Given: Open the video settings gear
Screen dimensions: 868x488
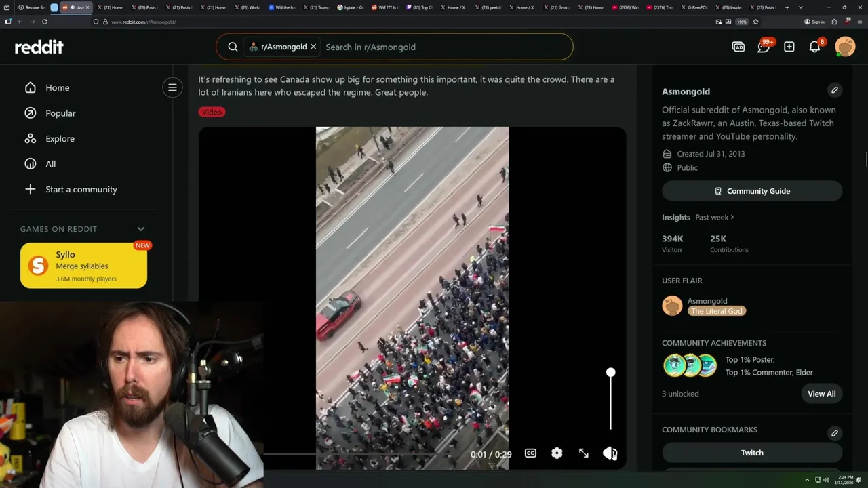Looking at the screenshot, I should pos(557,453).
